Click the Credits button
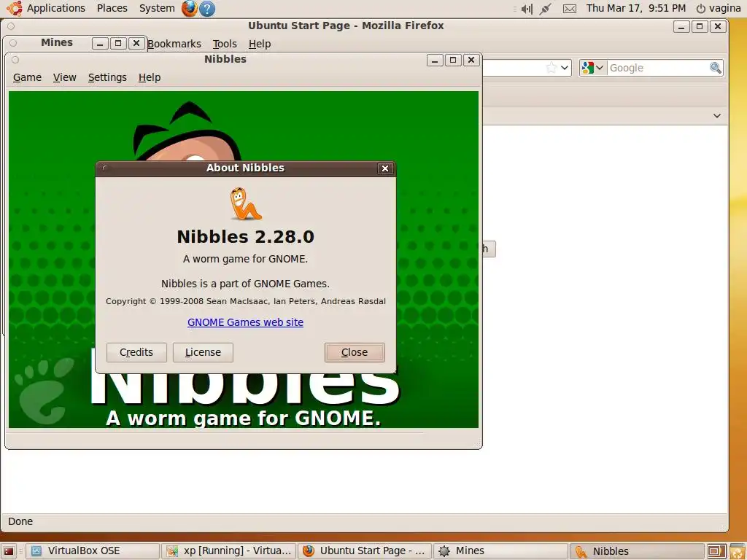This screenshot has width=747, height=560. click(x=136, y=352)
